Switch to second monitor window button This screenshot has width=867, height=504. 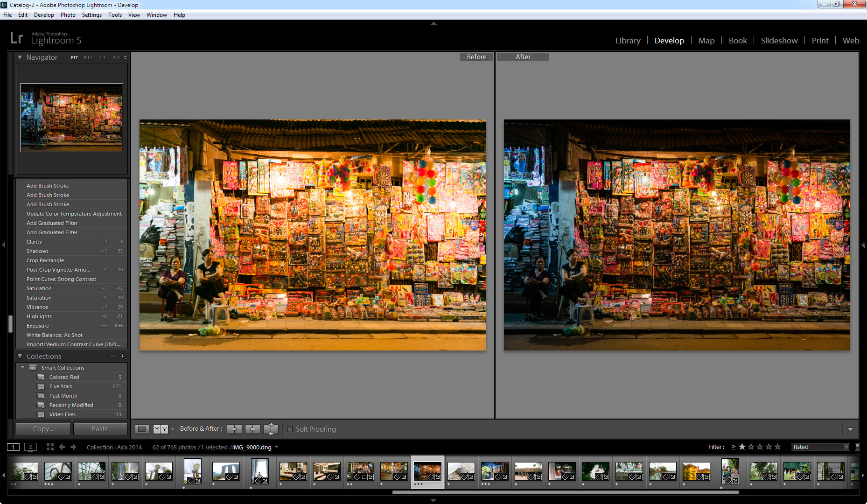[30, 447]
